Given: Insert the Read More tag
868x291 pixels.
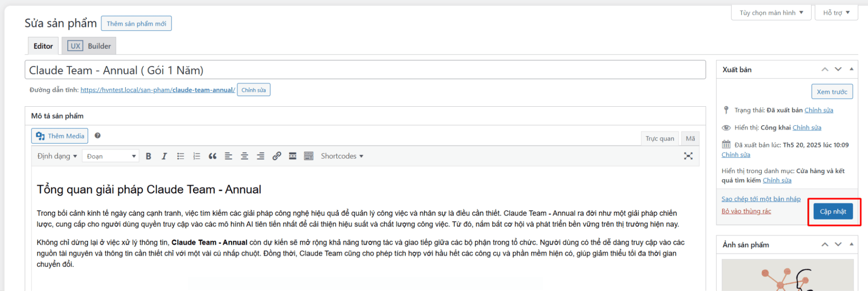Looking at the screenshot, I should click(293, 156).
